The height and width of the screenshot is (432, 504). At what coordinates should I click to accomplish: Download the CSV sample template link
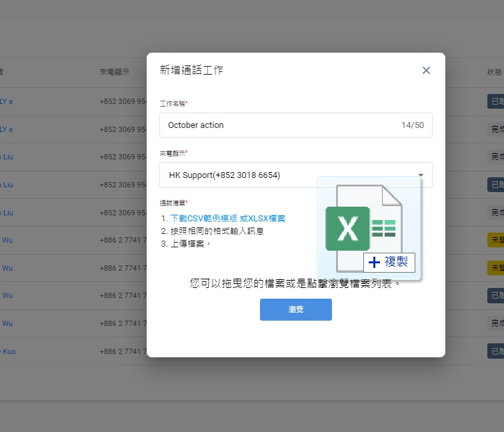click(204, 219)
